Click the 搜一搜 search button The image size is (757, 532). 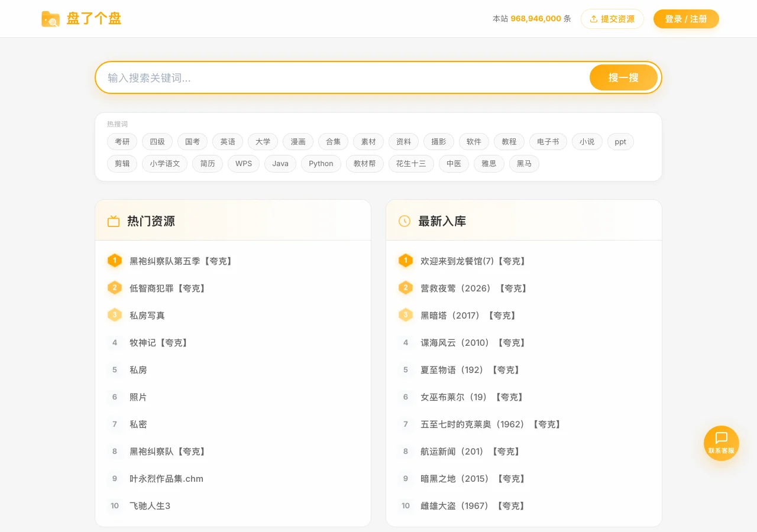point(623,77)
